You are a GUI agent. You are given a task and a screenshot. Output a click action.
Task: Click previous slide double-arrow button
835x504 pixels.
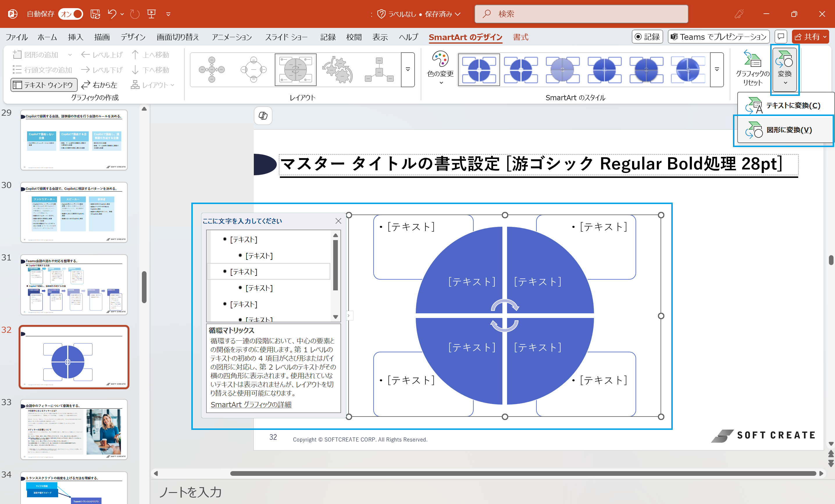(830, 453)
